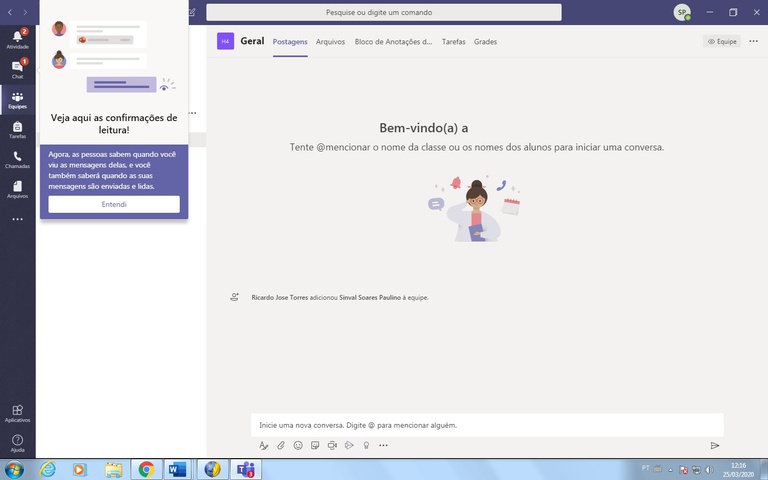Image resolution: width=768 pixels, height=480 pixels.
Task: Switch to the Arquivos tab
Action: coord(330,42)
